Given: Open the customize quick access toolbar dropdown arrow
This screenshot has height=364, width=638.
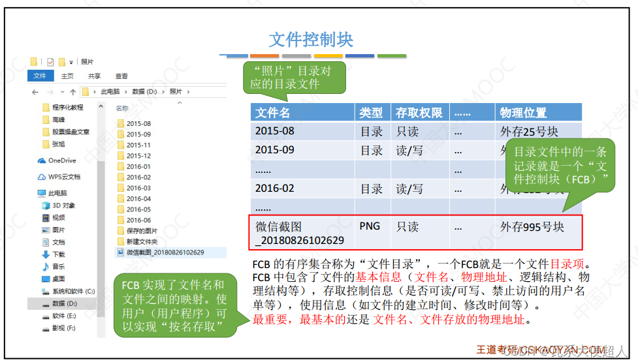Looking at the screenshot, I should (71, 62).
